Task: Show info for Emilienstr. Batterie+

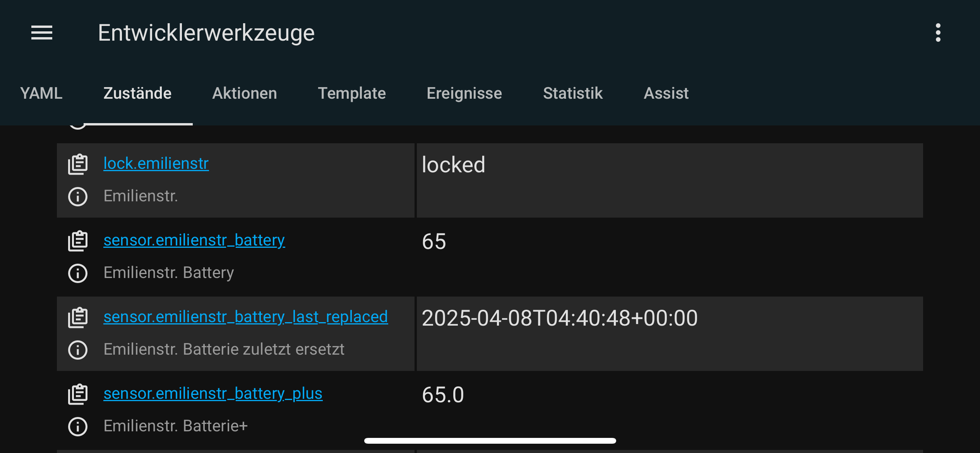Action: point(78,427)
